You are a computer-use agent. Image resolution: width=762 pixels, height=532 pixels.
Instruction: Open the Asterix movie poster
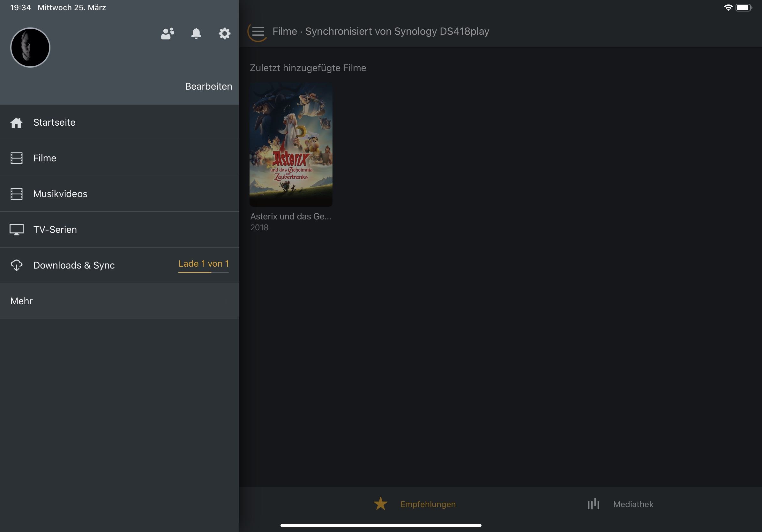291,144
